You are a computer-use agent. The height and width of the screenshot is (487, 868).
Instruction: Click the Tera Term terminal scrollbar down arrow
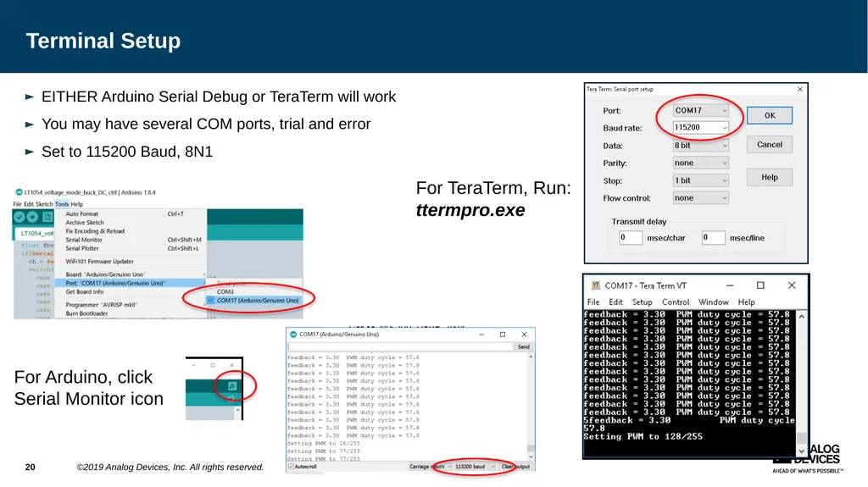pyautogui.click(x=801, y=451)
